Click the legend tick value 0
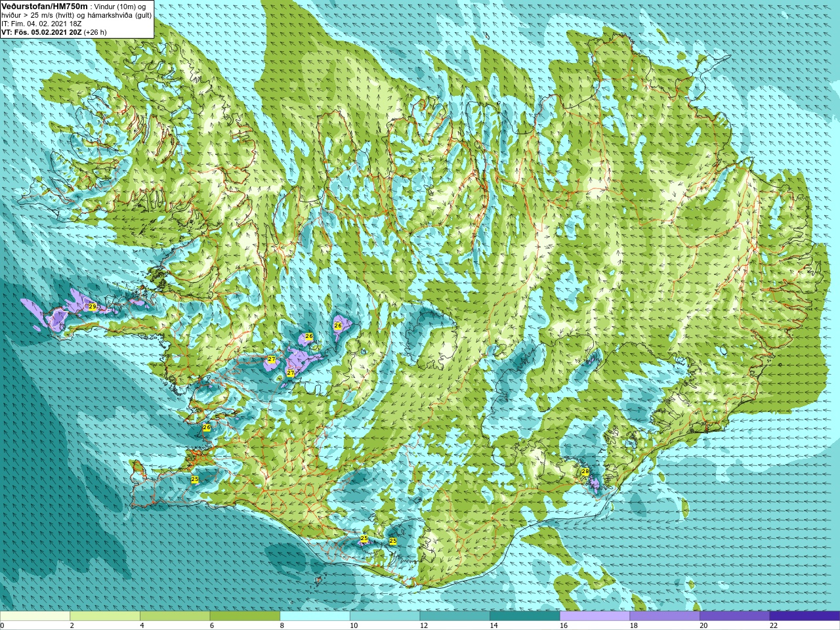The width and height of the screenshot is (840, 630). (3, 626)
